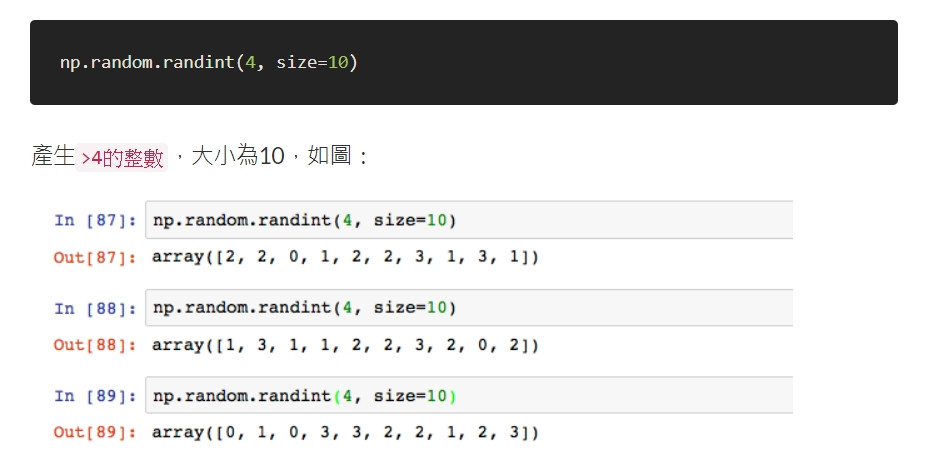
Task: Click the Out[87]: prompt label
Action: pos(95,257)
